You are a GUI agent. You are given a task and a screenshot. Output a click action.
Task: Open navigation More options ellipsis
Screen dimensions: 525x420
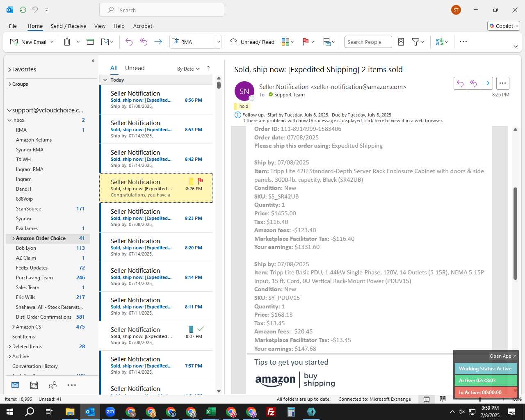coord(72,385)
